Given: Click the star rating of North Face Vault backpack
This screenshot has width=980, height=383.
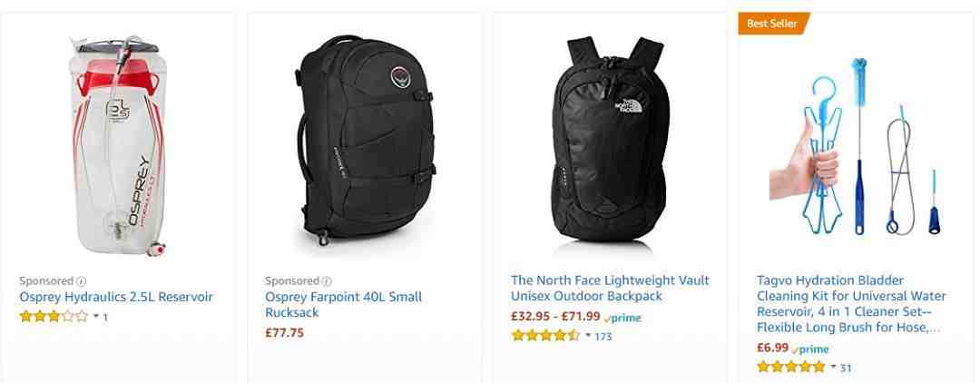Looking at the screenshot, I should click(545, 336).
